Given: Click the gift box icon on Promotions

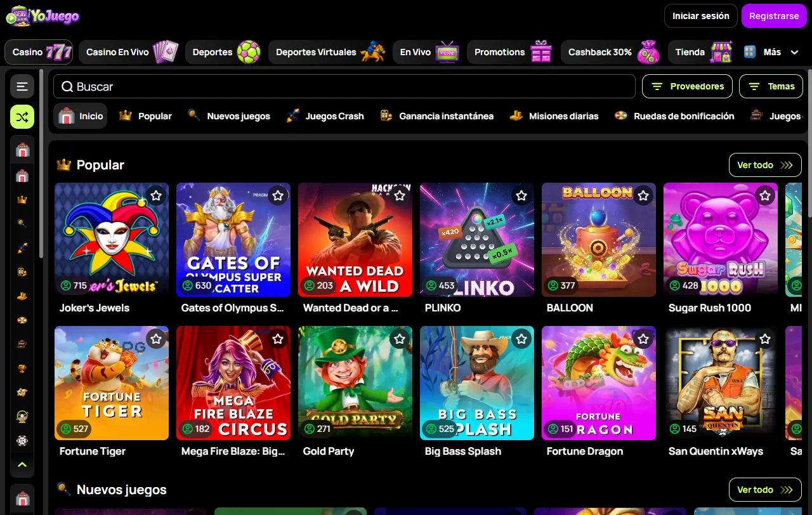Looking at the screenshot, I should click(x=541, y=52).
